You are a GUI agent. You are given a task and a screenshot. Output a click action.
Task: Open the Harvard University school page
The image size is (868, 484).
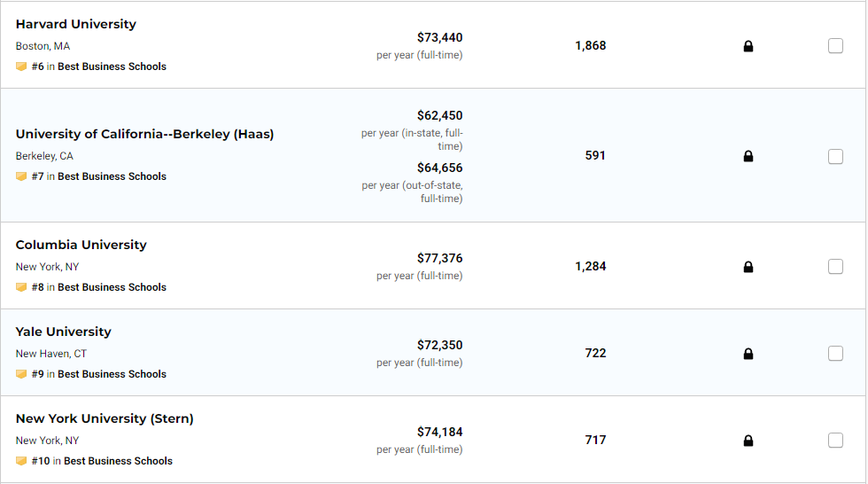pyautogui.click(x=76, y=24)
